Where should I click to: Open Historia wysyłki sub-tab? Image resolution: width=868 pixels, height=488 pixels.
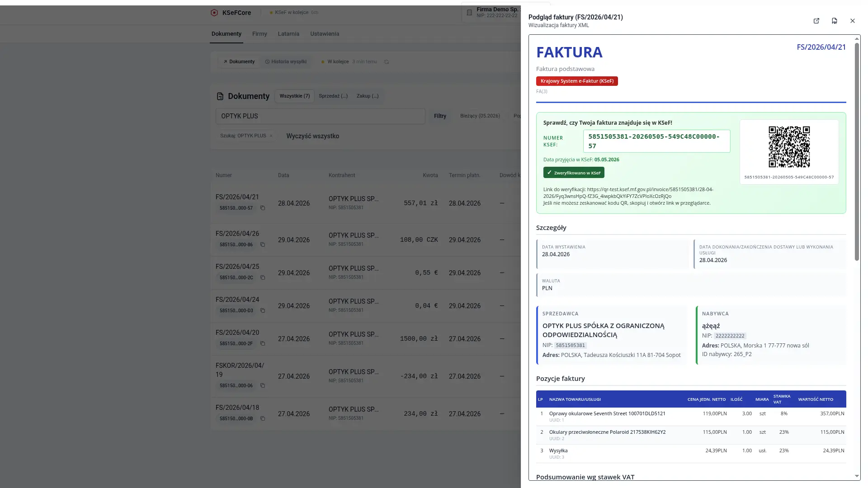click(x=286, y=62)
